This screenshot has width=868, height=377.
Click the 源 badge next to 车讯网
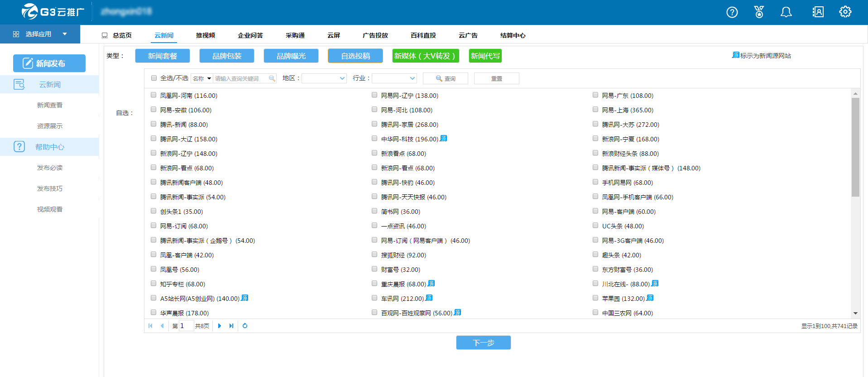[x=429, y=298]
